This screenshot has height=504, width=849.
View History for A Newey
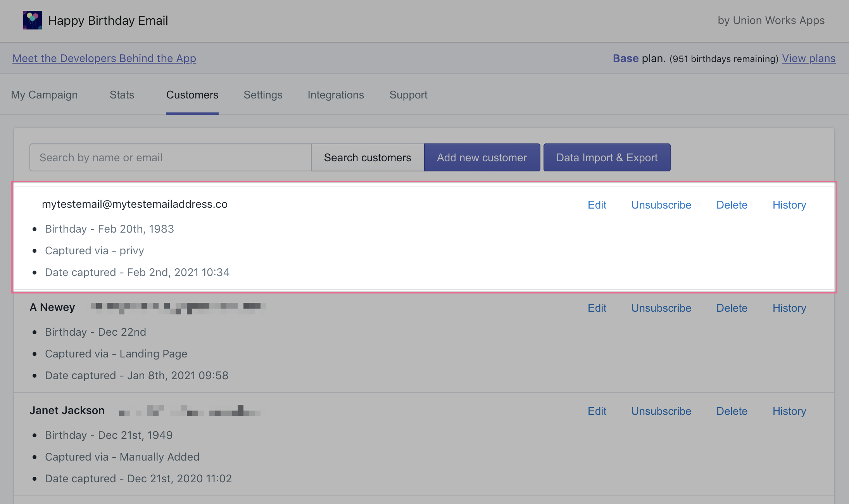(789, 308)
